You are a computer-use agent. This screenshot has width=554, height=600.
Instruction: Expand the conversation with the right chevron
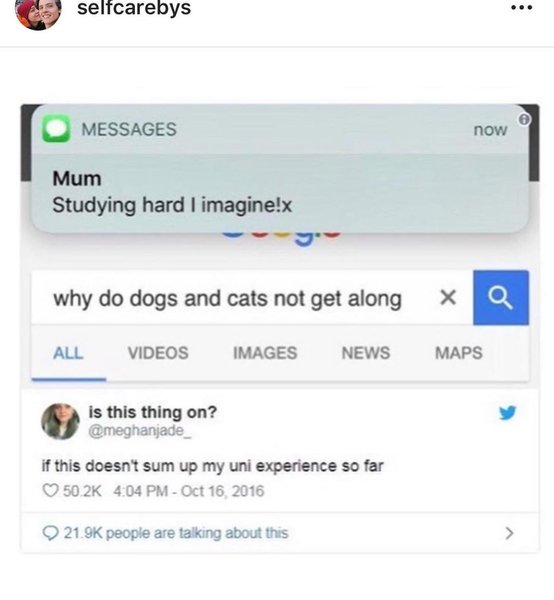tap(509, 533)
